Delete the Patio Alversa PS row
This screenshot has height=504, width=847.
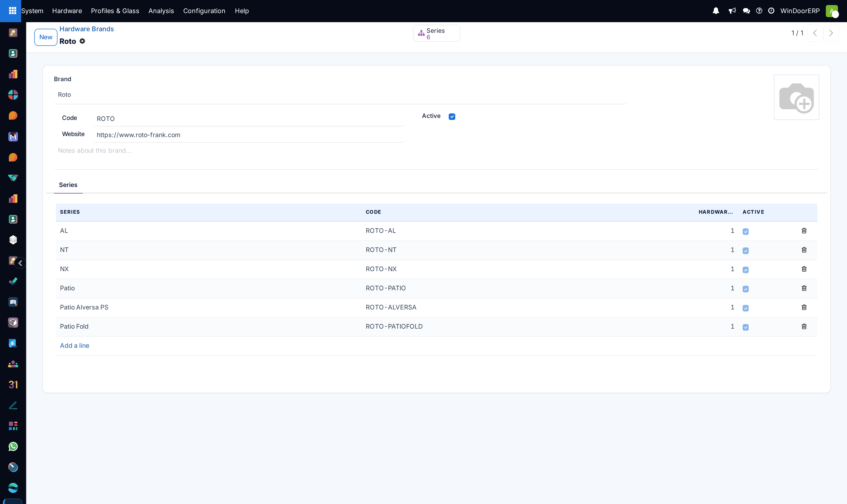coord(804,307)
